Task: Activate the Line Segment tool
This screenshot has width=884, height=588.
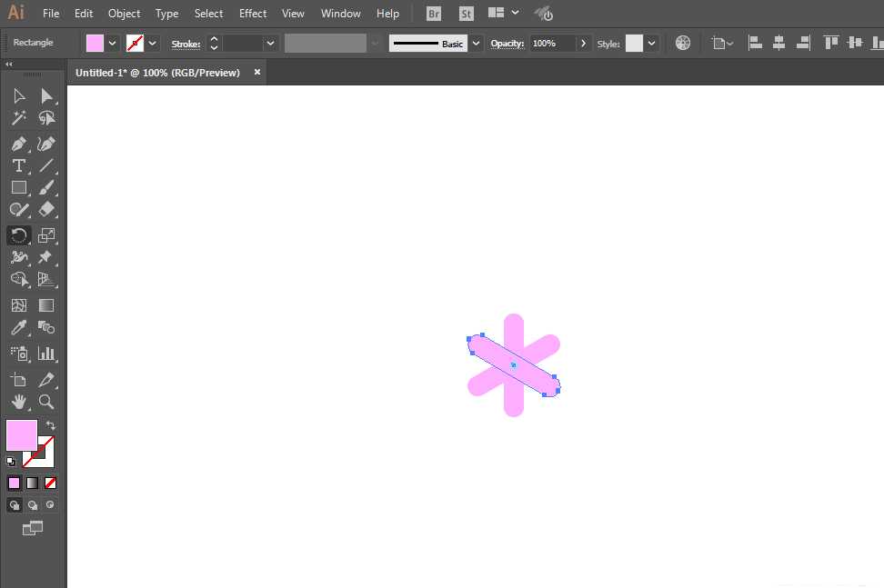Action: tap(46, 165)
